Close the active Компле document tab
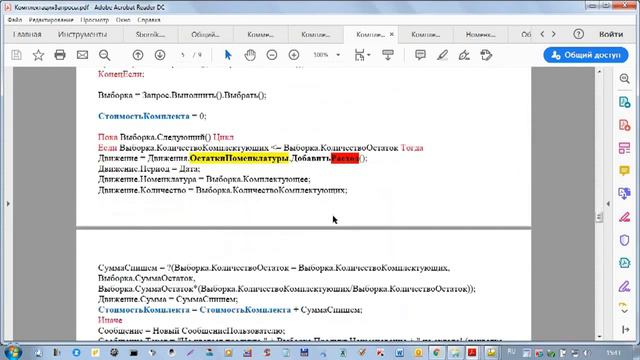 point(392,34)
